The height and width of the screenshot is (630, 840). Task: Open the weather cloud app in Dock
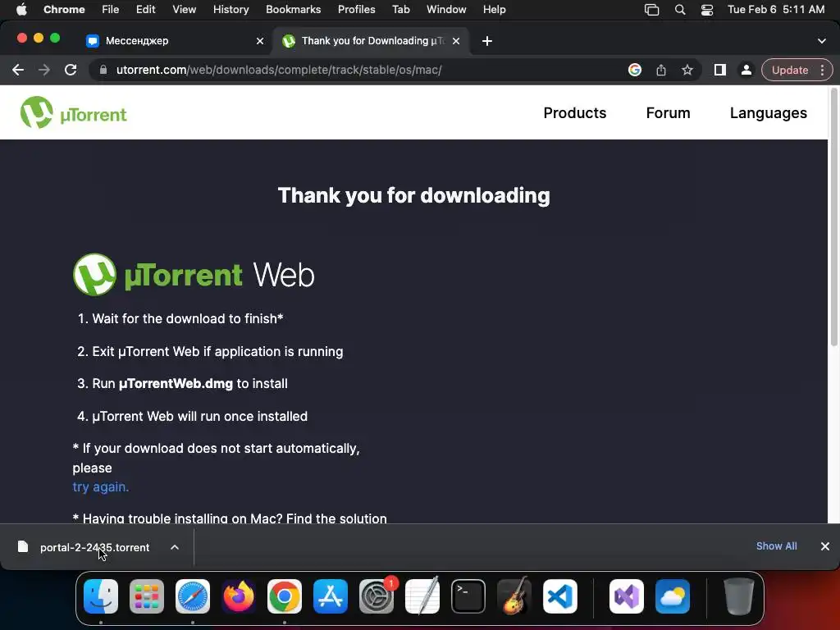pyautogui.click(x=673, y=596)
